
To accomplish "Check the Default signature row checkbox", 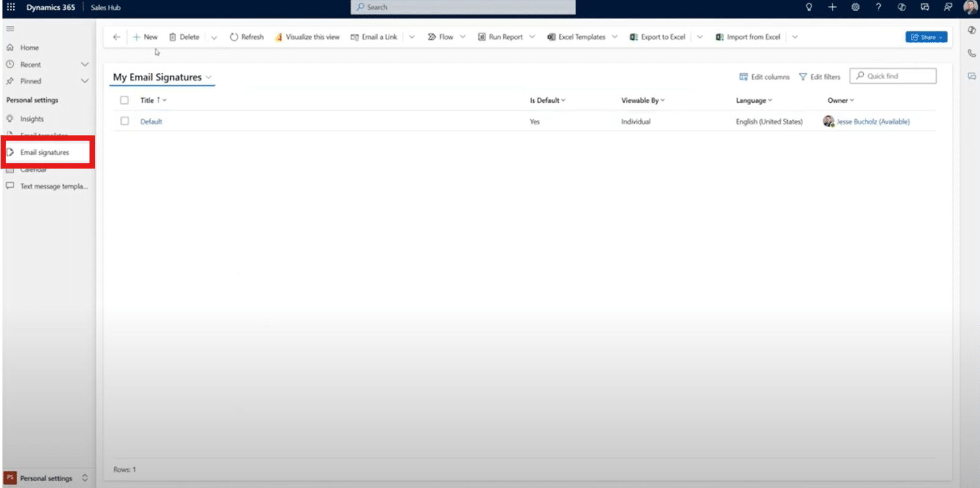I will coord(125,122).
